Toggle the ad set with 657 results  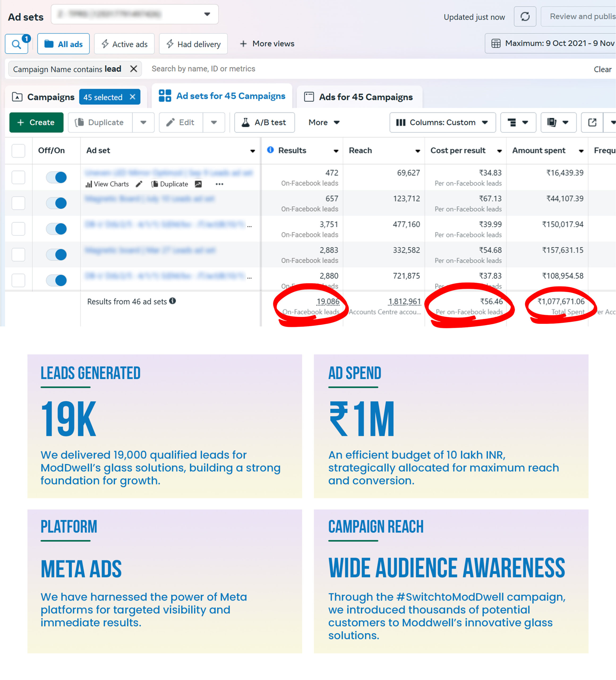point(56,203)
